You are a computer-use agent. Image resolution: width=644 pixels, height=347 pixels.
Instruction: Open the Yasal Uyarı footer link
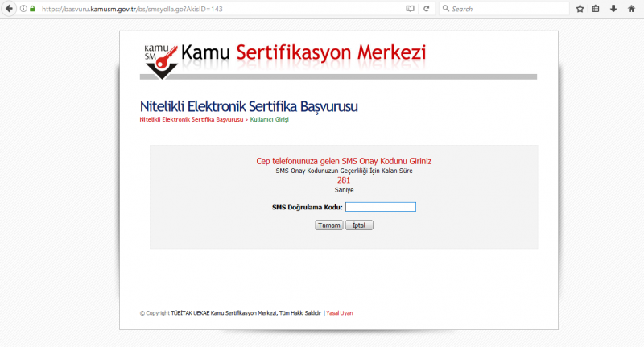coord(340,313)
